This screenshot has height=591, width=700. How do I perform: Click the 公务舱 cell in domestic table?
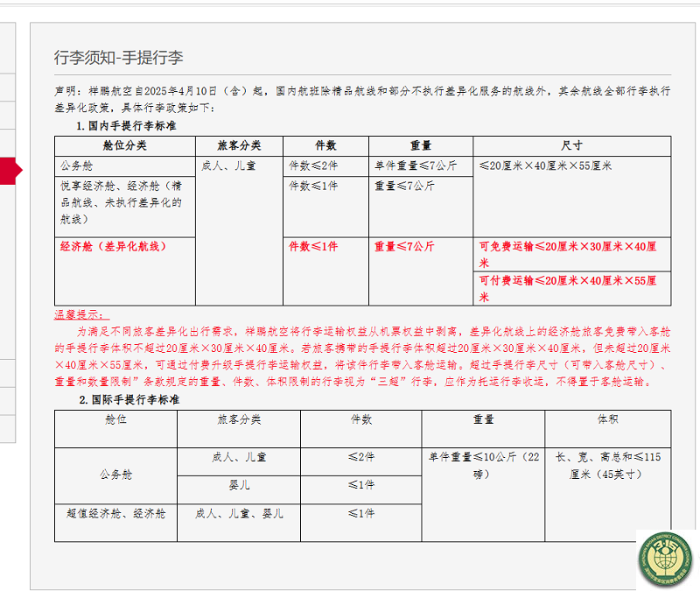point(125,166)
